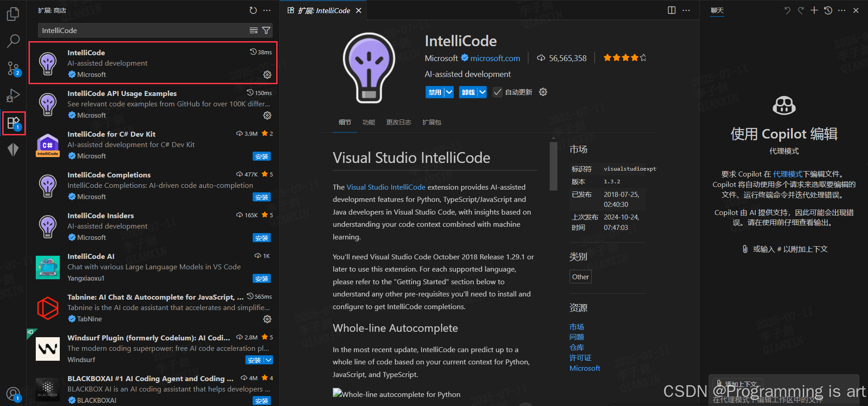Open extension settings gear beside auto update
The height and width of the screenshot is (406, 868).
pos(543,92)
